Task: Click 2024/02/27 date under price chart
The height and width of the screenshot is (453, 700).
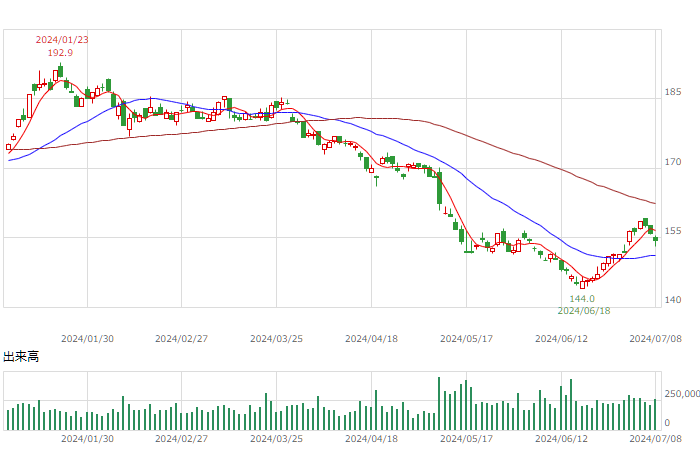Action: (x=181, y=339)
